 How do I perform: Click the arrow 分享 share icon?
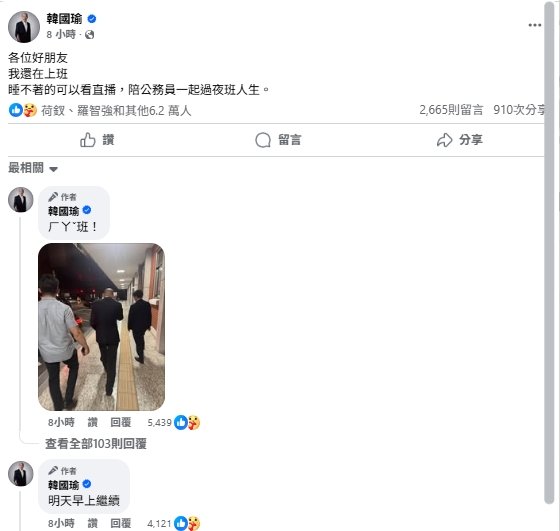coord(444,140)
